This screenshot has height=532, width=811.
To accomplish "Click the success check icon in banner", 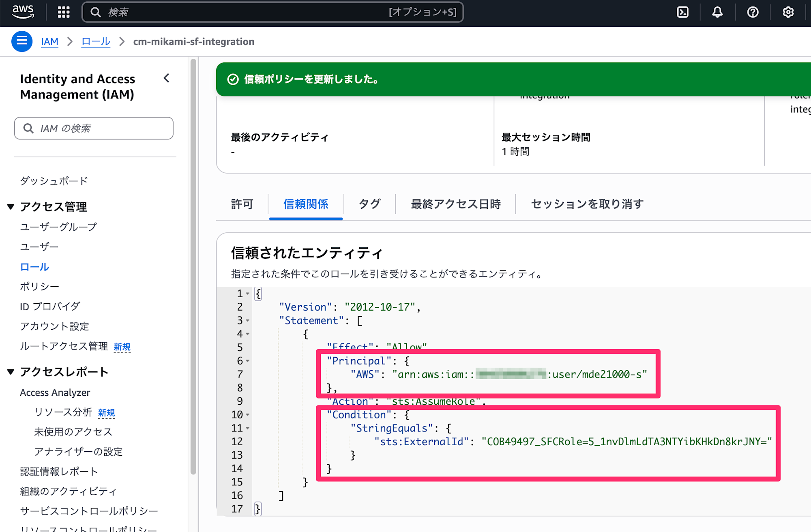I will 233,79.
